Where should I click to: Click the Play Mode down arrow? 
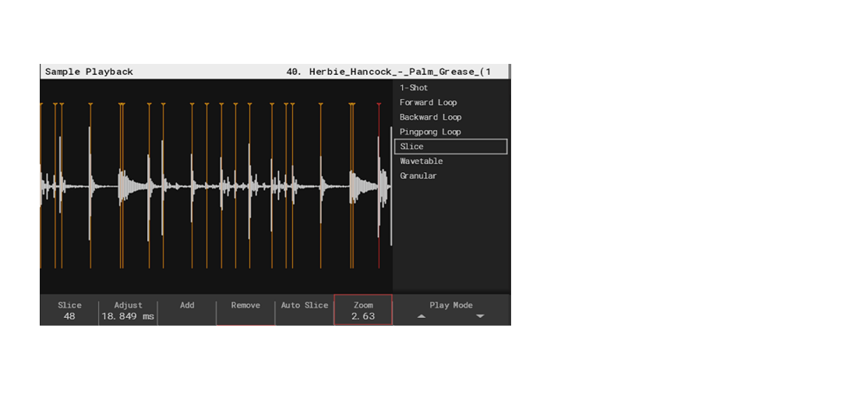point(480,317)
